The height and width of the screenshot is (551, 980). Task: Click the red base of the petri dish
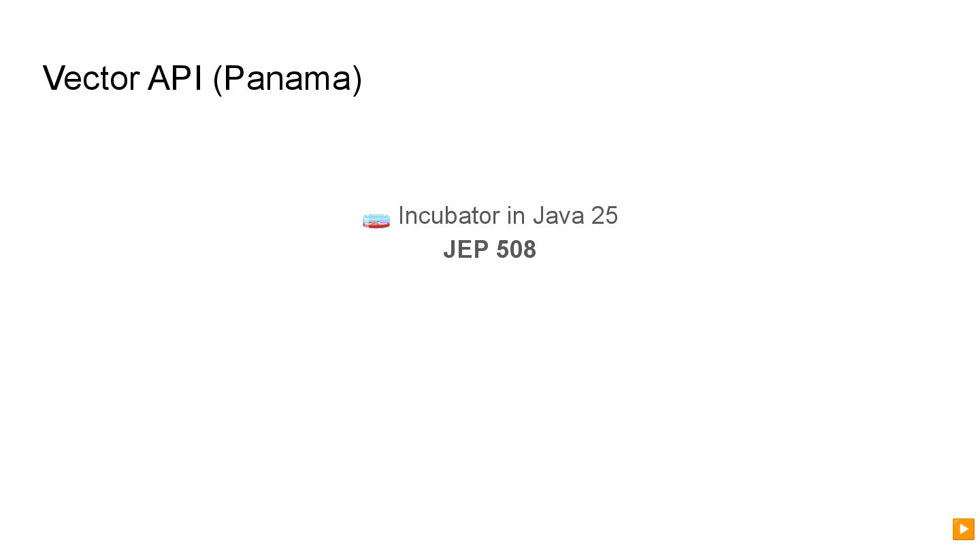(x=376, y=225)
